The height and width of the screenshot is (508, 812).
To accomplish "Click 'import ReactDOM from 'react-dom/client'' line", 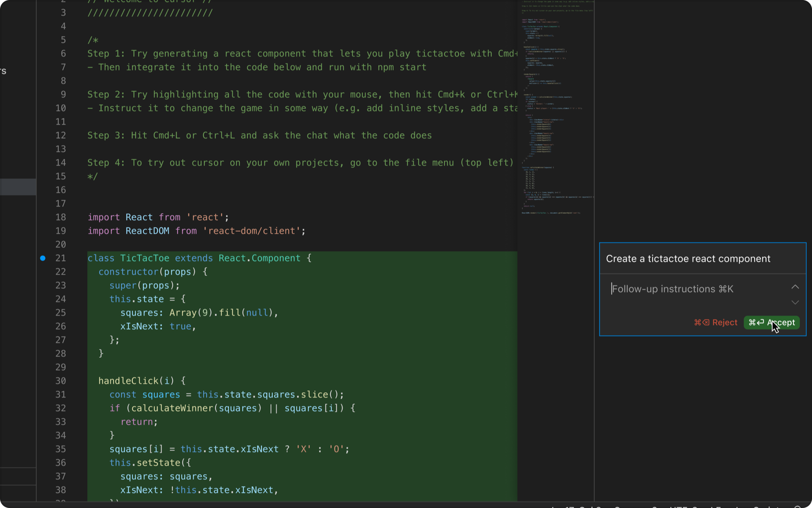I will (x=197, y=231).
